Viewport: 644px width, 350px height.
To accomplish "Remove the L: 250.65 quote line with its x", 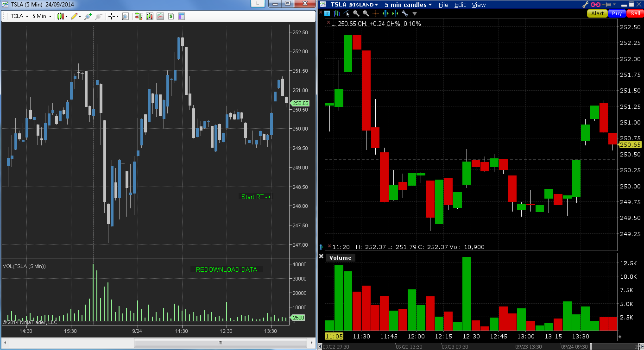I will [x=328, y=23].
